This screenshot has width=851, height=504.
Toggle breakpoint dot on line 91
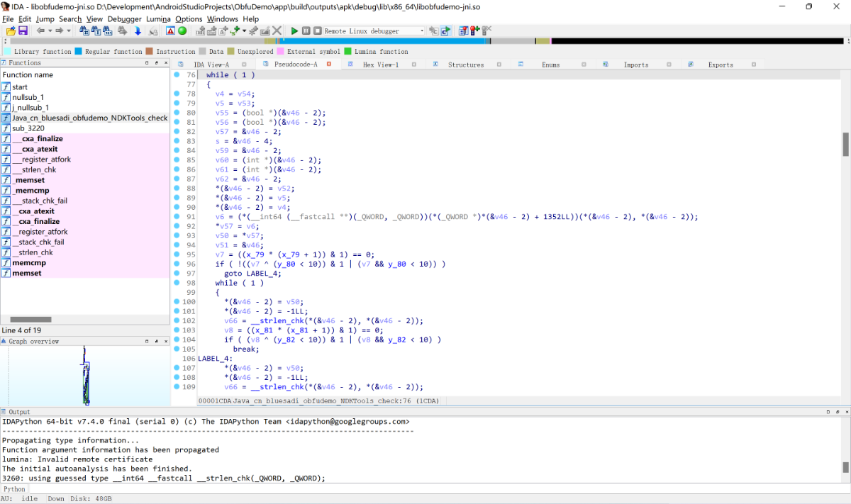176,217
